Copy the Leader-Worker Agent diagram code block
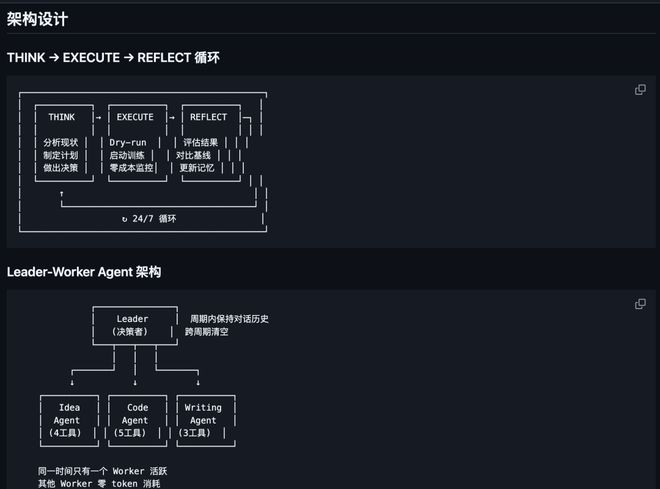Image resolution: width=660 pixels, height=489 pixels. tap(640, 304)
